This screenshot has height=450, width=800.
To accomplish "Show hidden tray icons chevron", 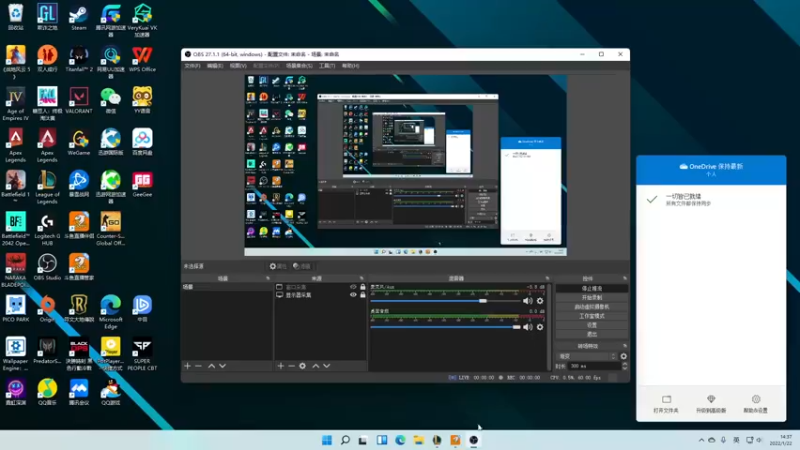I will click(701, 440).
